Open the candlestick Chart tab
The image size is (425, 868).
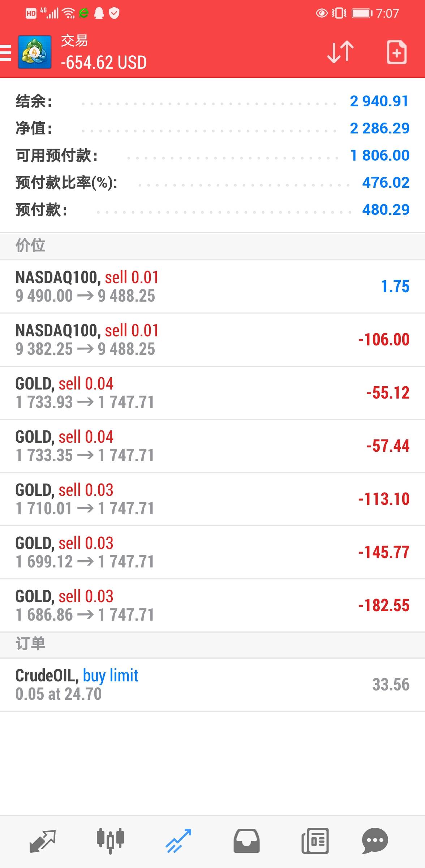[110, 841]
